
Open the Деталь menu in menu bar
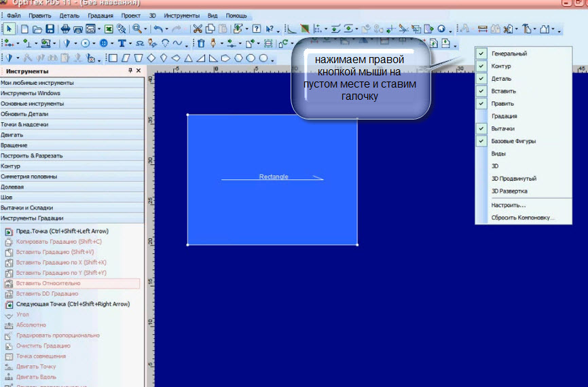coord(69,16)
